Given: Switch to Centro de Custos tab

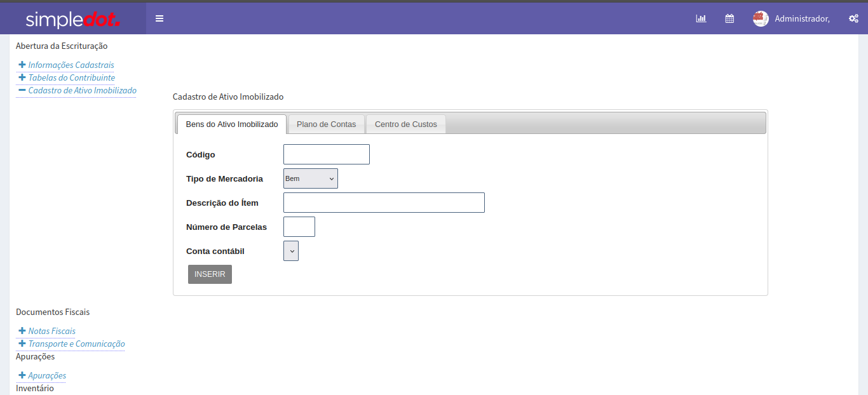Looking at the screenshot, I should (x=405, y=124).
